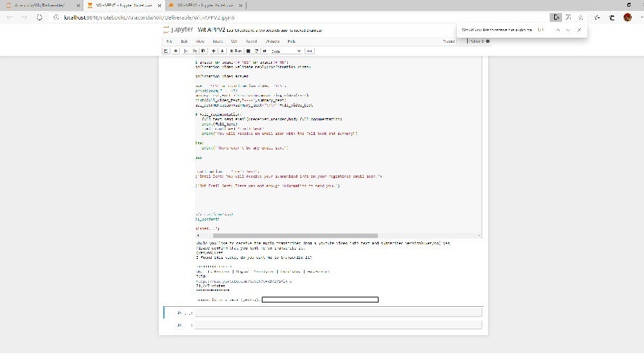Move the selected cell down

click(222, 51)
